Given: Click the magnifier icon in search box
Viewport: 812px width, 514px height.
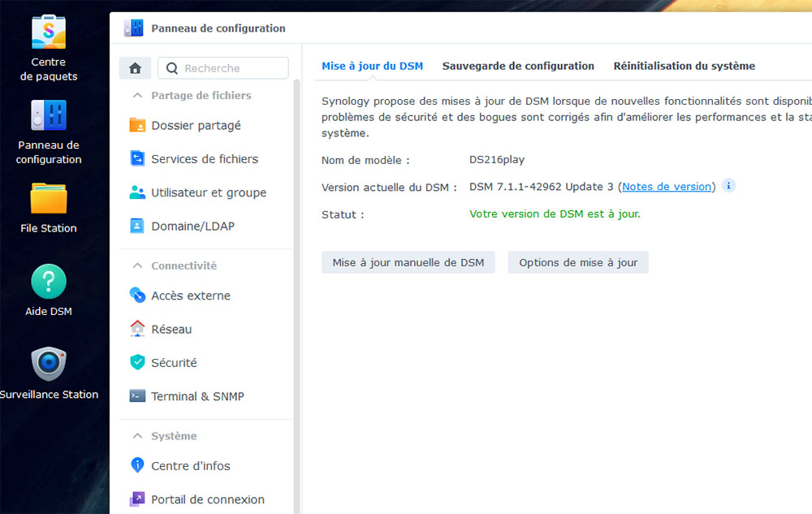Looking at the screenshot, I should coord(172,68).
